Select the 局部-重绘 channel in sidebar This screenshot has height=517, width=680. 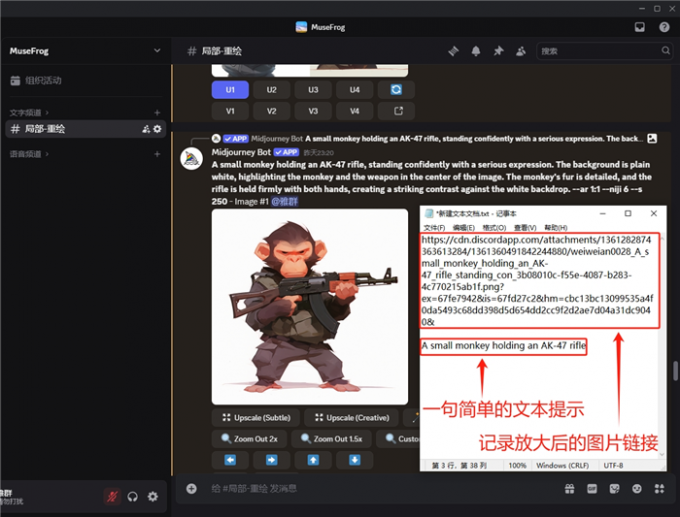click(x=85, y=129)
